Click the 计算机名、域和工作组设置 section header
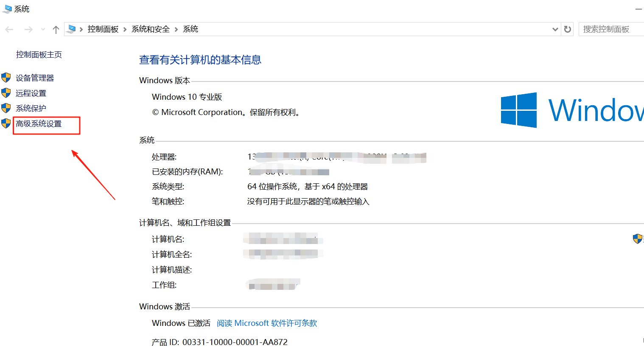 coord(185,222)
